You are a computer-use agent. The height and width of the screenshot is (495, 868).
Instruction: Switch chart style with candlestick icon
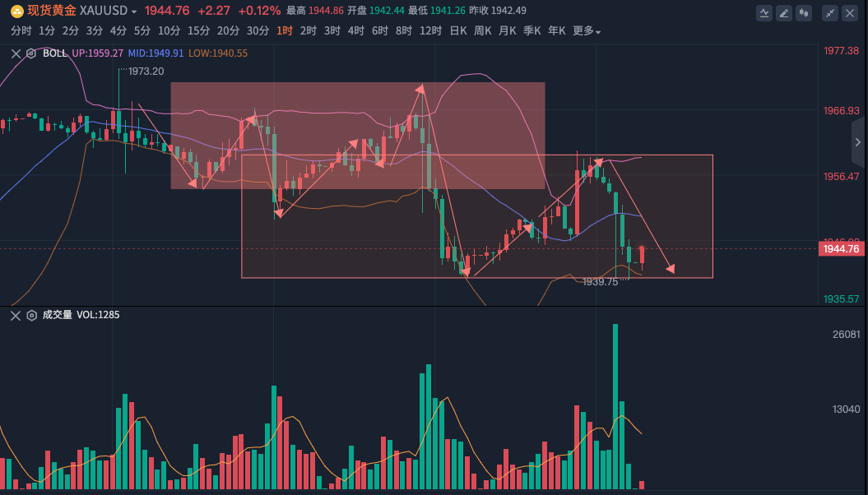pos(804,12)
